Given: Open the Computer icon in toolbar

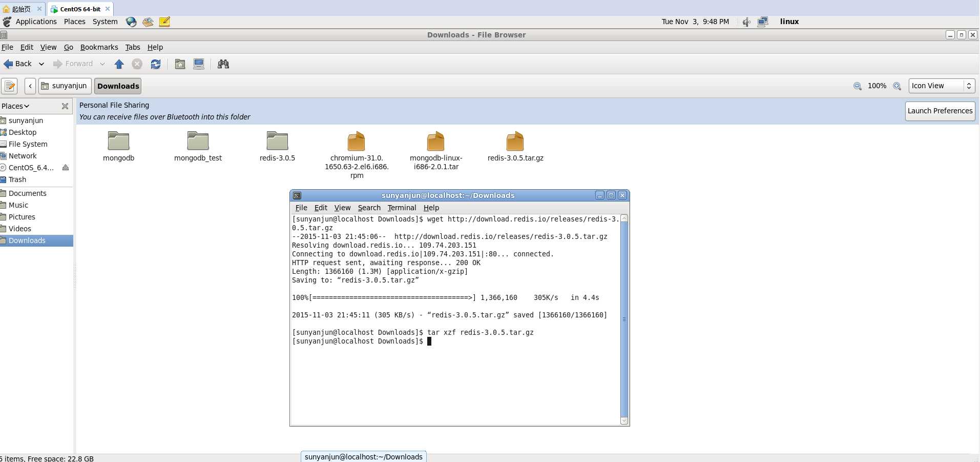Looking at the screenshot, I should (199, 64).
